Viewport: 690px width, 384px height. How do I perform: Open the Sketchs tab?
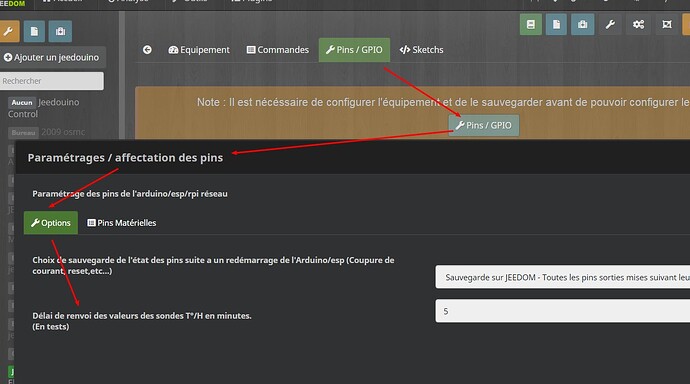coord(422,50)
